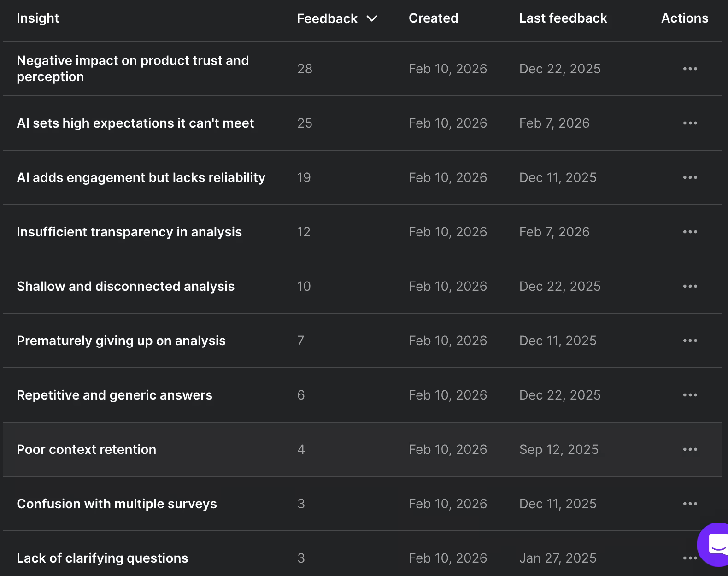Image resolution: width=728 pixels, height=576 pixels.
Task: Open actions for Confusion with multiple surveys
Action: point(690,504)
